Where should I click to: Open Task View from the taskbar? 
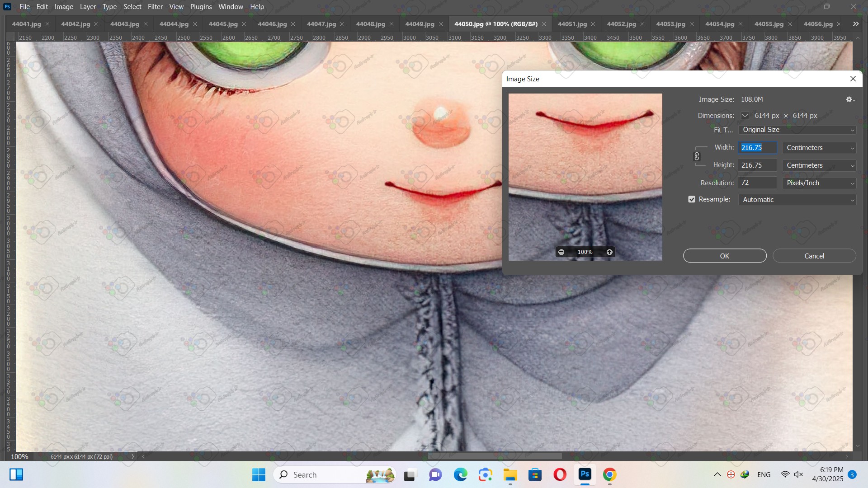[x=410, y=475]
